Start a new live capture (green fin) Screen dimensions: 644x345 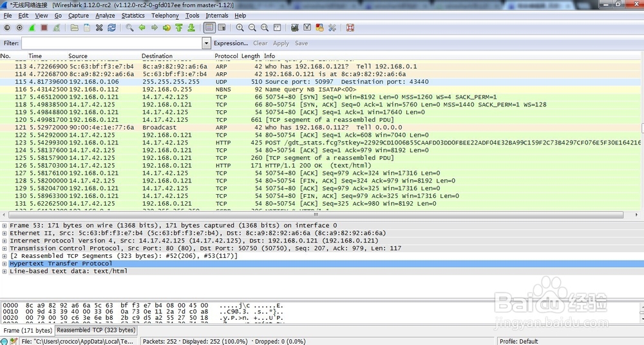(x=32, y=28)
